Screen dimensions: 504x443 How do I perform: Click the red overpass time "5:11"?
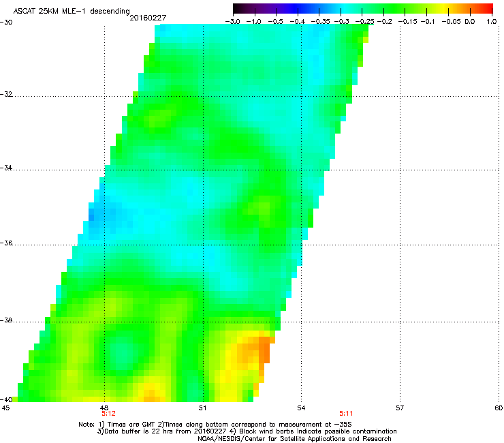pos(346,414)
